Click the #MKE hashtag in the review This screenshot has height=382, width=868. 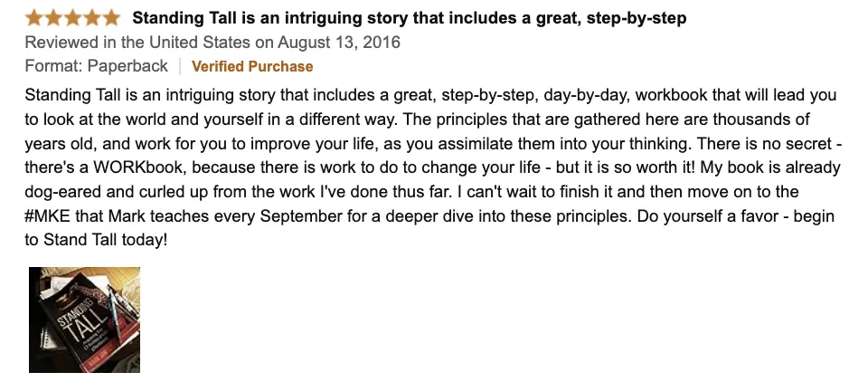tap(48, 215)
